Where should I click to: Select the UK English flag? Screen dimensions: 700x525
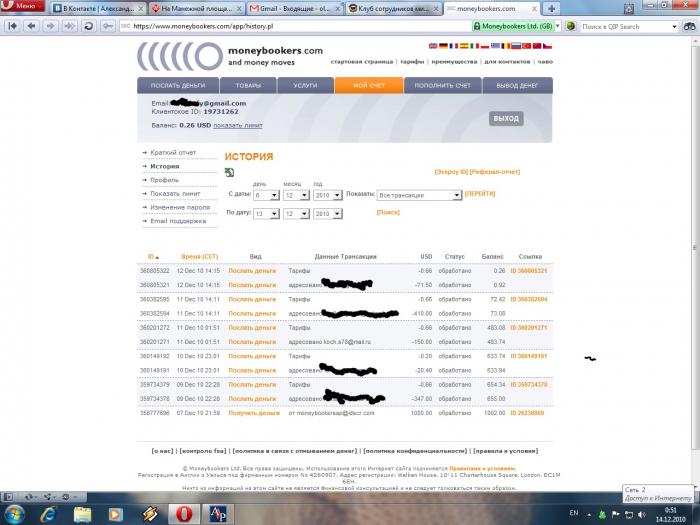(433, 46)
